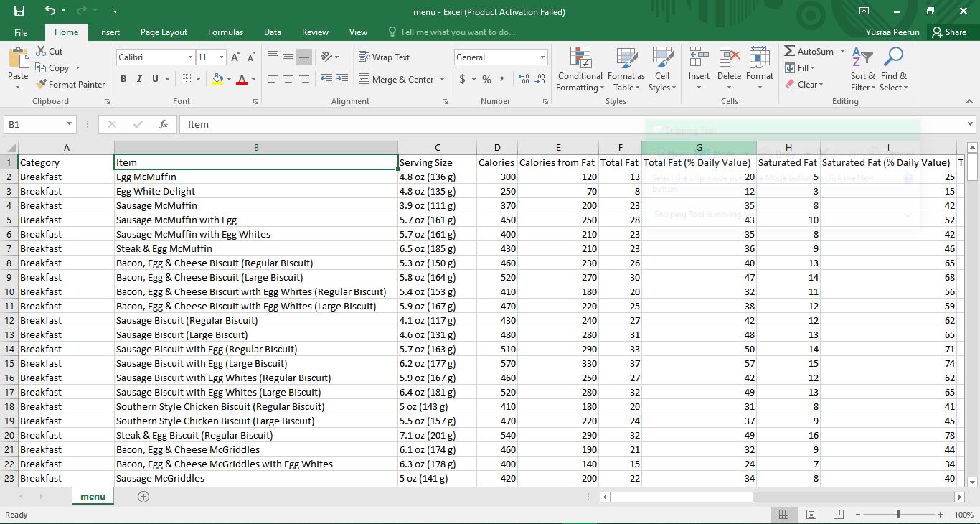Open Merge & Center
The width and height of the screenshot is (980, 524).
(x=397, y=79)
